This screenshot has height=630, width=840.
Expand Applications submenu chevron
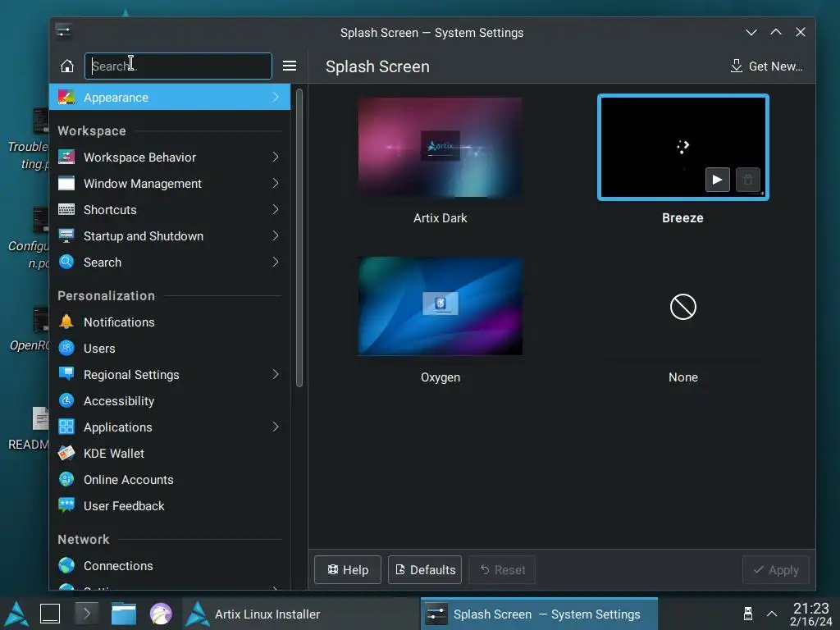click(x=276, y=427)
